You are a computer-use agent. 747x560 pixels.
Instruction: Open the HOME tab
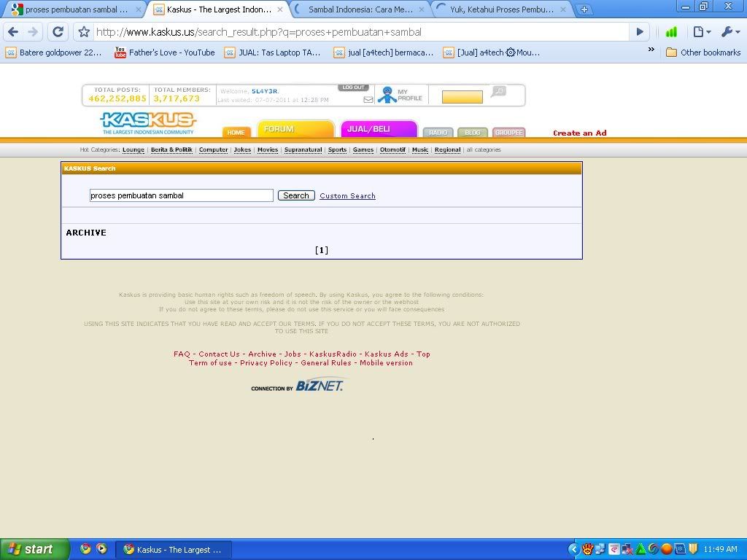[236, 132]
